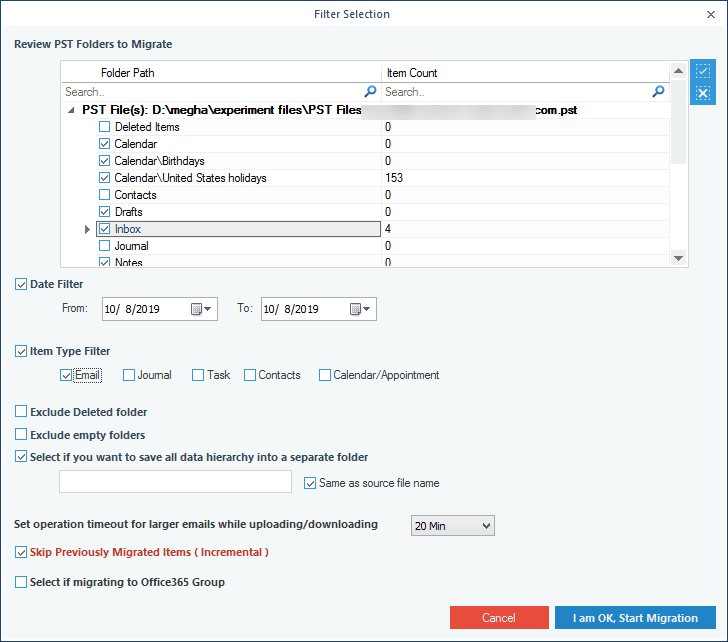Check the Deleted Items folder checkbox

pos(104,127)
